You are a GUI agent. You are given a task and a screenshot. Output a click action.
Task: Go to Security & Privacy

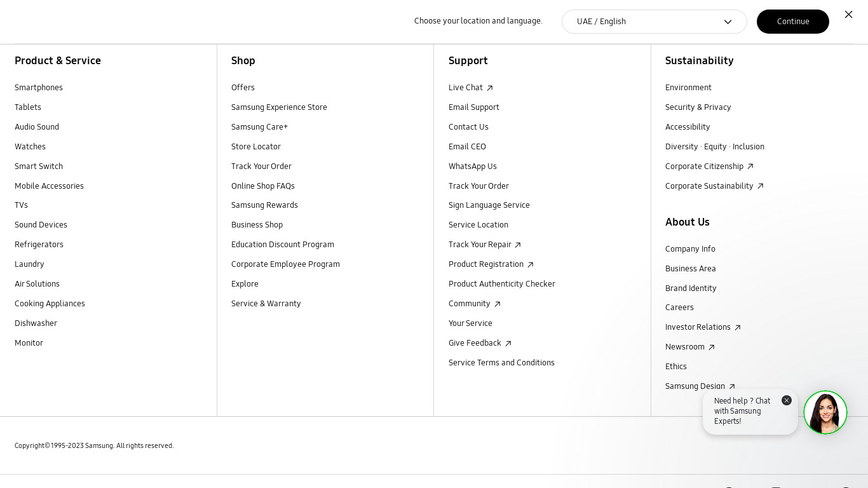click(698, 107)
